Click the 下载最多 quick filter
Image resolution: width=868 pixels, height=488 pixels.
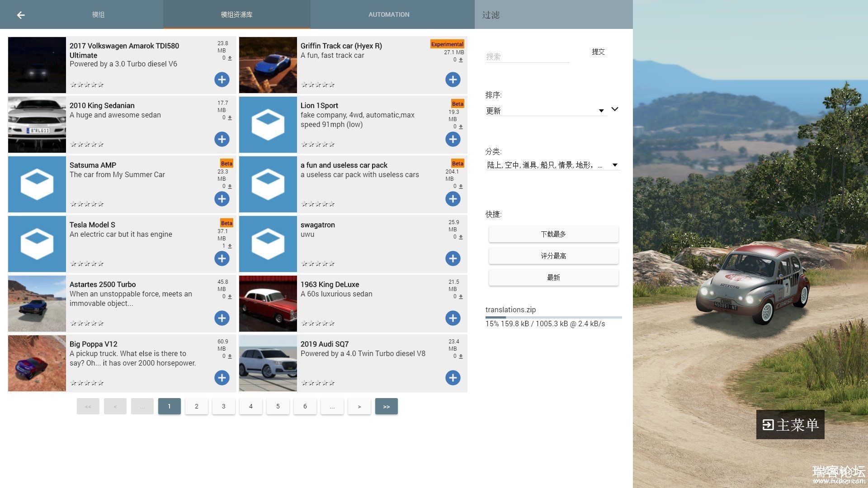(553, 234)
